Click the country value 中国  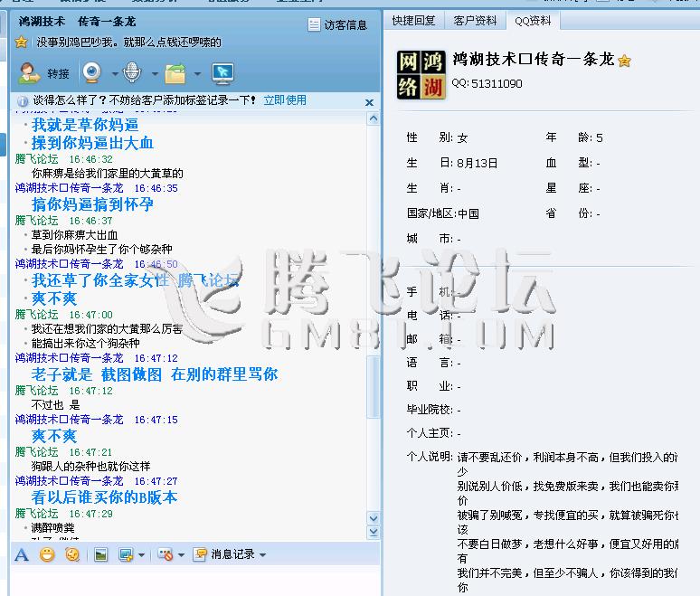click(468, 213)
